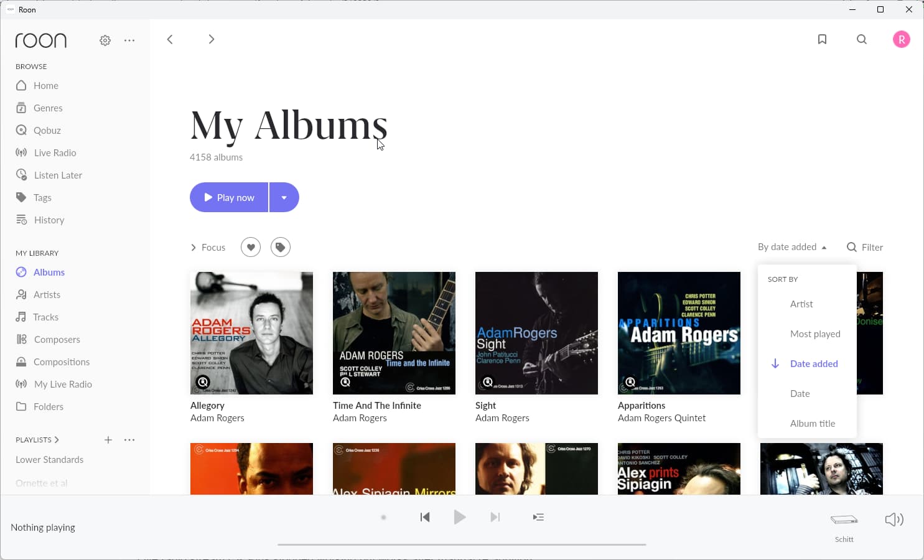The width and height of the screenshot is (924, 560).
Task: Toggle the favorites heart filter
Action: pos(250,247)
